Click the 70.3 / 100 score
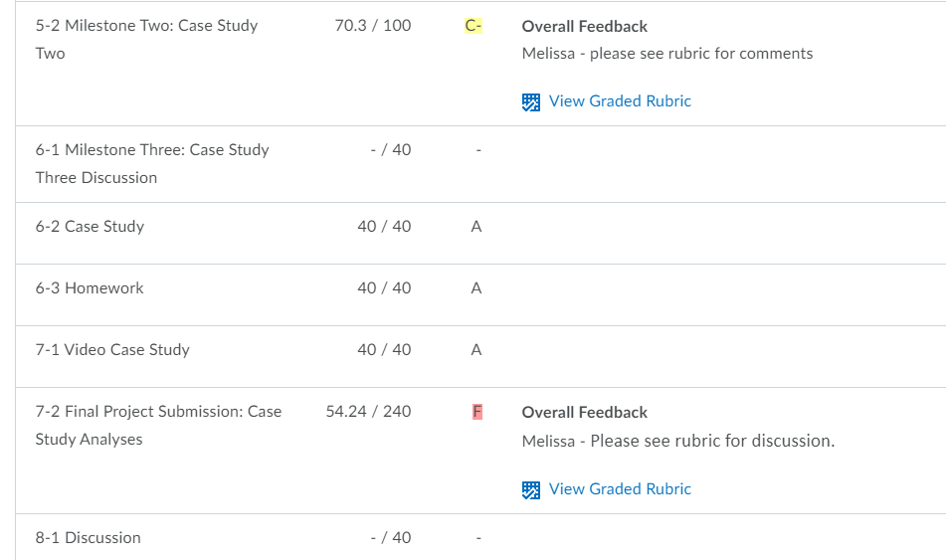This screenshot has width=946, height=560. [x=373, y=25]
